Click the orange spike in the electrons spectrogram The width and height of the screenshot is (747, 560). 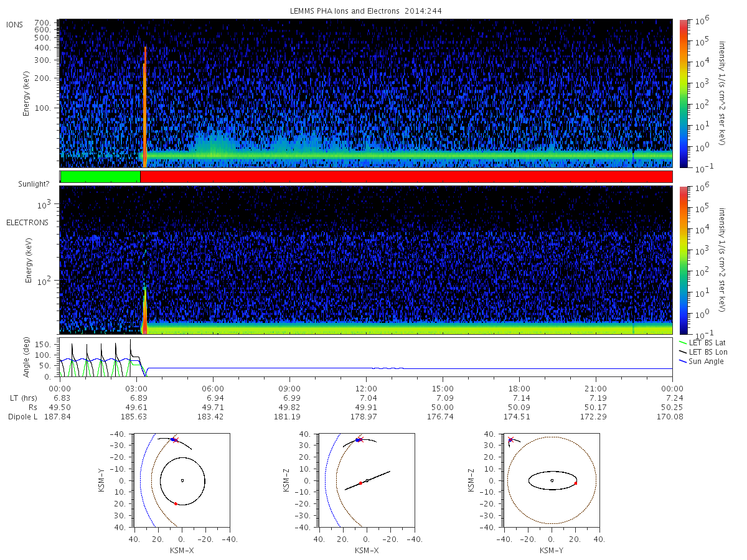(145, 305)
